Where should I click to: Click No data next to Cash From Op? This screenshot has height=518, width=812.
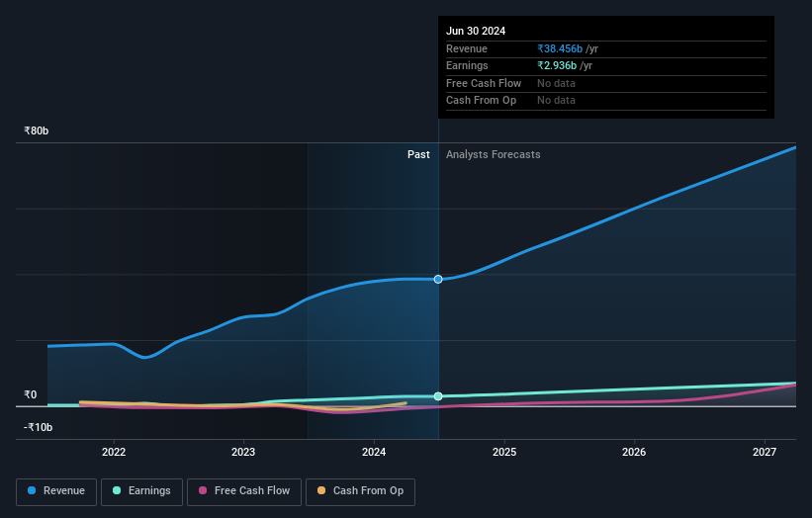click(x=556, y=101)
